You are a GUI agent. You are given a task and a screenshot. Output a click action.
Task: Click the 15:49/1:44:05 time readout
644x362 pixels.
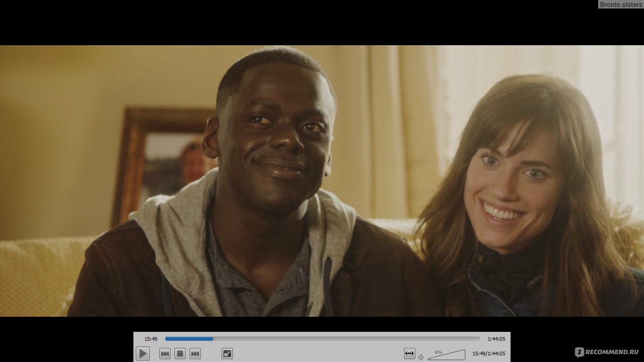pyautogui.click(x=489, y=354)
